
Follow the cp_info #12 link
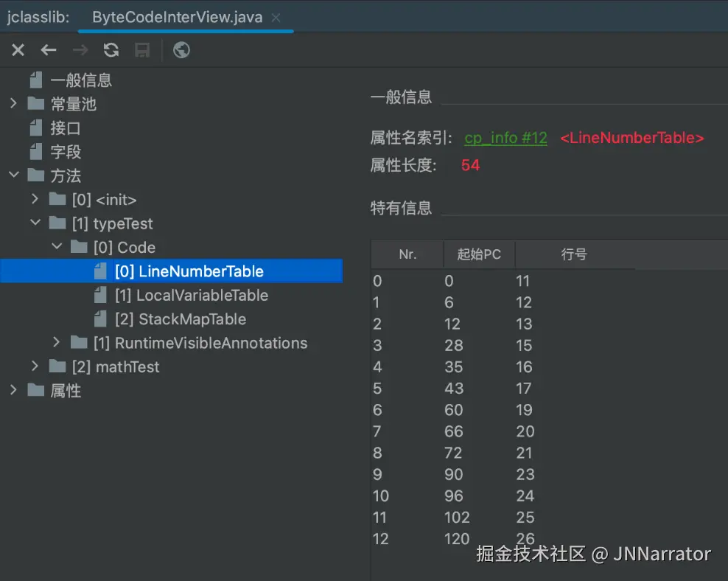(x=505, y=138)
